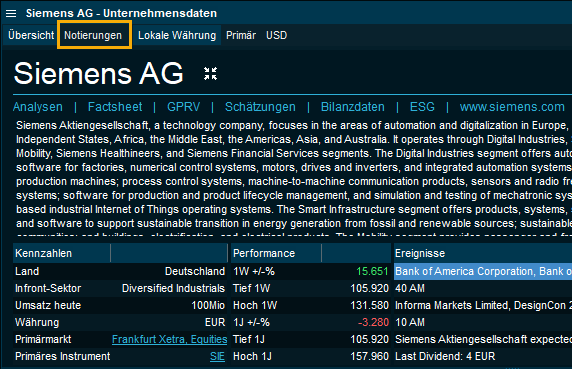This screenshot has height=369, width=572.
Task: Open the ESG link
Action: coord(422,107)
